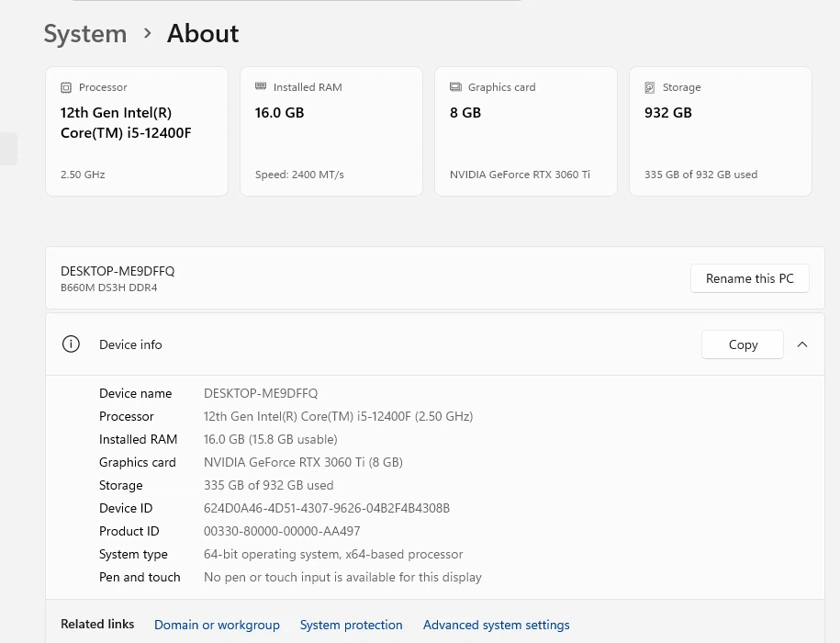Select the DESKTOP-ME9DFFQ Device name value
Screen dimensions: 840x643
(261, 393)
